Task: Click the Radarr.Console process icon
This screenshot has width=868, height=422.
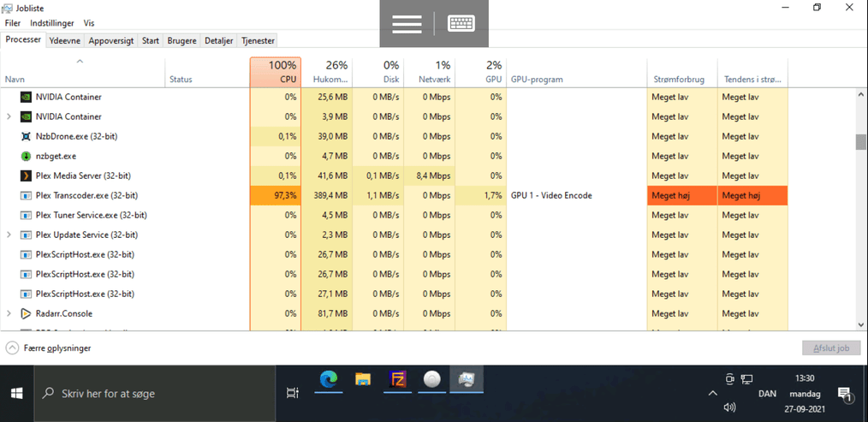Action: [26, 313]
